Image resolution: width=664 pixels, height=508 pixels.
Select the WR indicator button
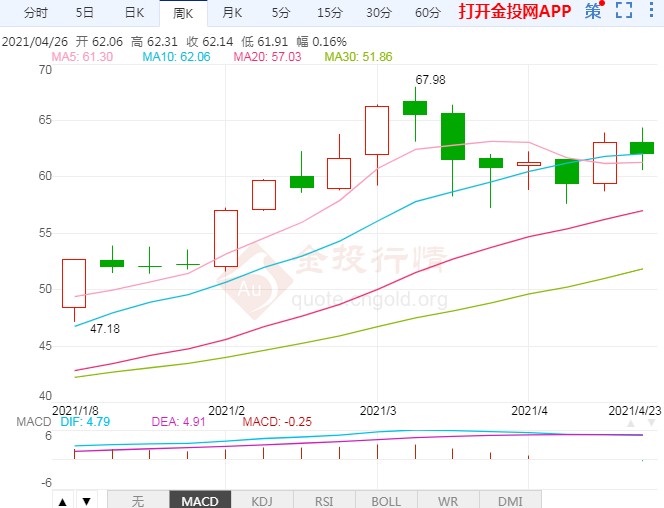point(447,500)
